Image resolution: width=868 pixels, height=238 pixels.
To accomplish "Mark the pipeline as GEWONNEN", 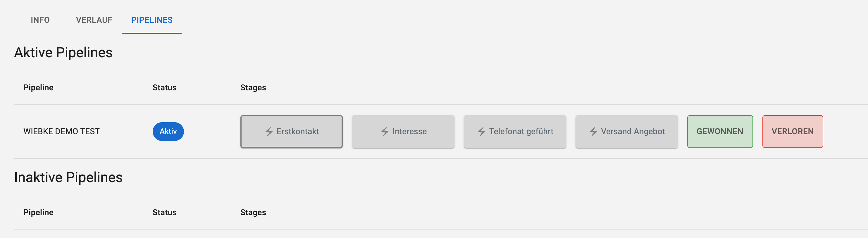I will tap(720, 132).
